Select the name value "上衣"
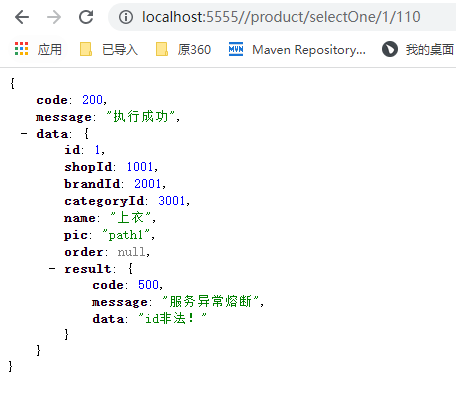 pyautogui.click(x=131, y=218)
